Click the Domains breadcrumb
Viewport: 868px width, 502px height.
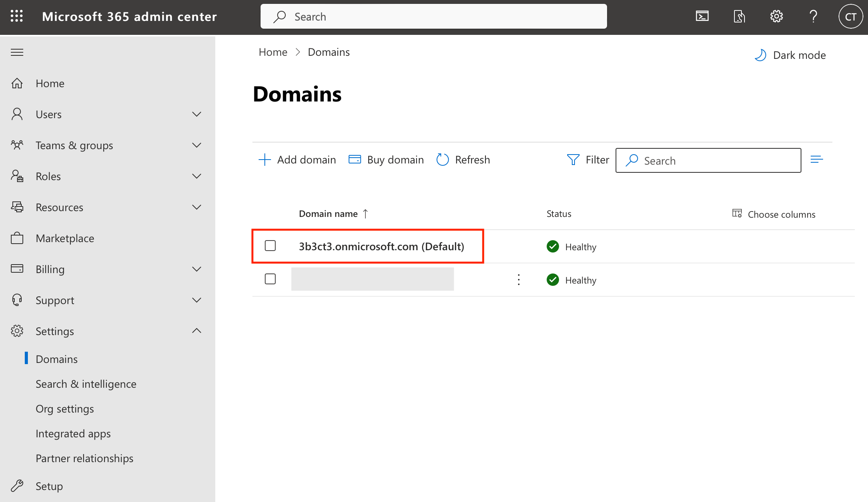tap(329, 52)
